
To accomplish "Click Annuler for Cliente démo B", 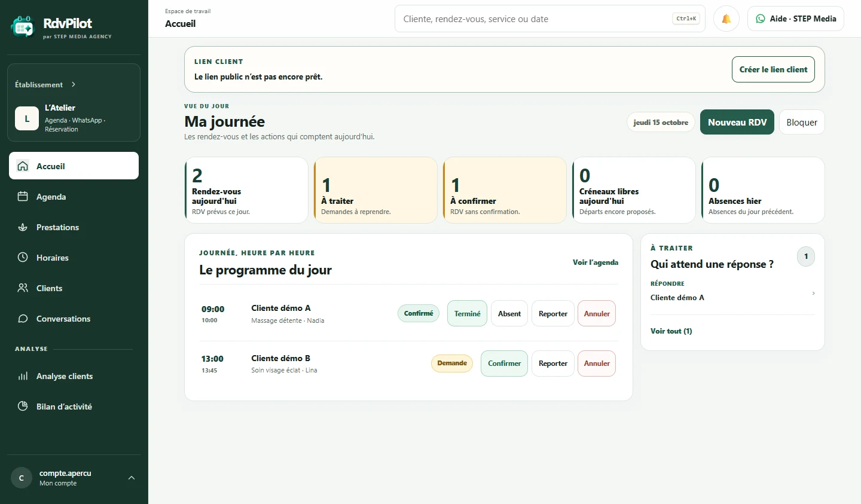I will (x=597, y=364).
